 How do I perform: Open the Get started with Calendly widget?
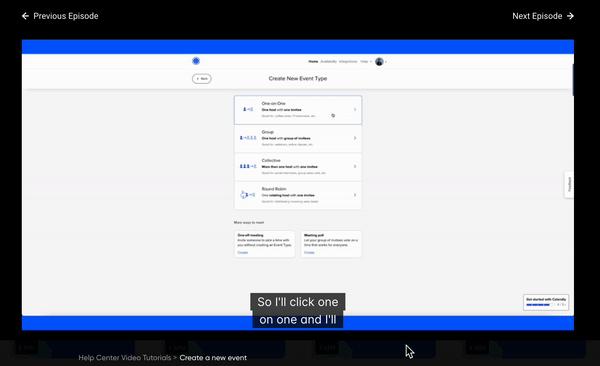click(546, 302)
